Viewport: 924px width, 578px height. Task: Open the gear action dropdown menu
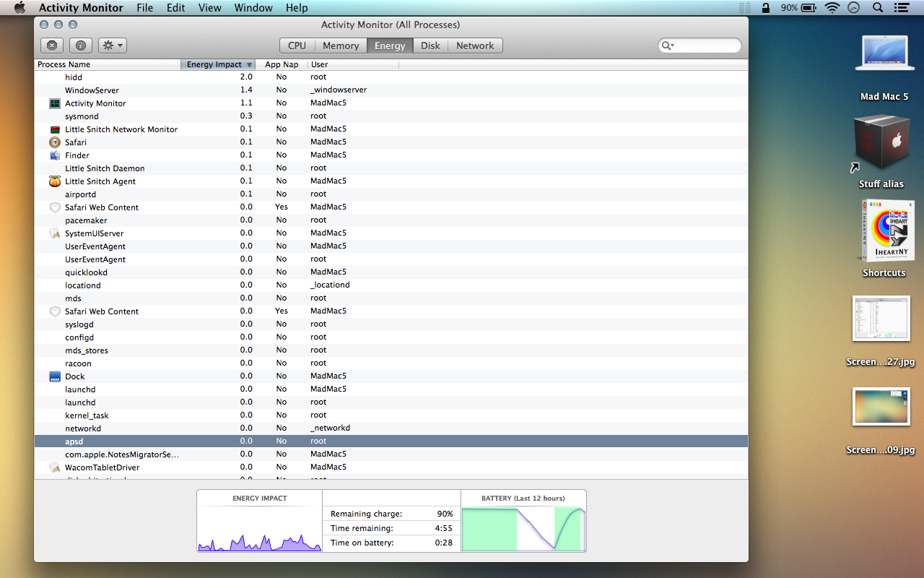click(x=112, y=46)
